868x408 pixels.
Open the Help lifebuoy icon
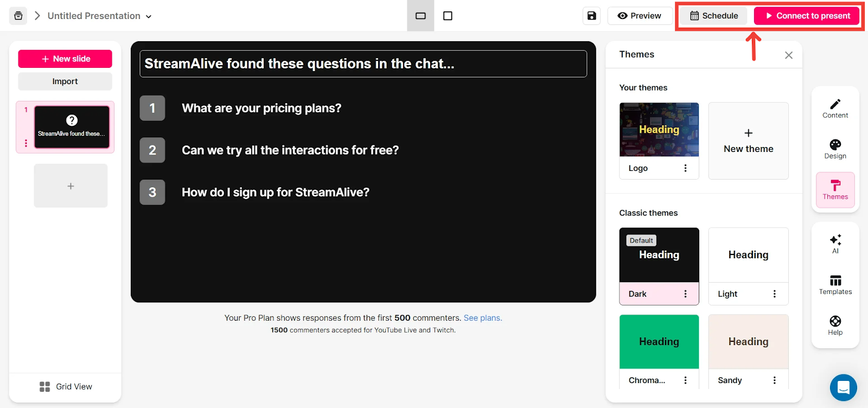[x=835, y=321]
